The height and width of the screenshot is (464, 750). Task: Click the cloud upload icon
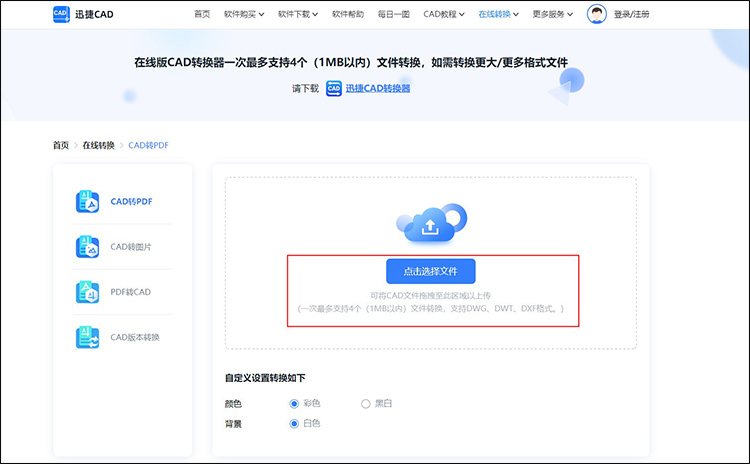tap(431, 223)
